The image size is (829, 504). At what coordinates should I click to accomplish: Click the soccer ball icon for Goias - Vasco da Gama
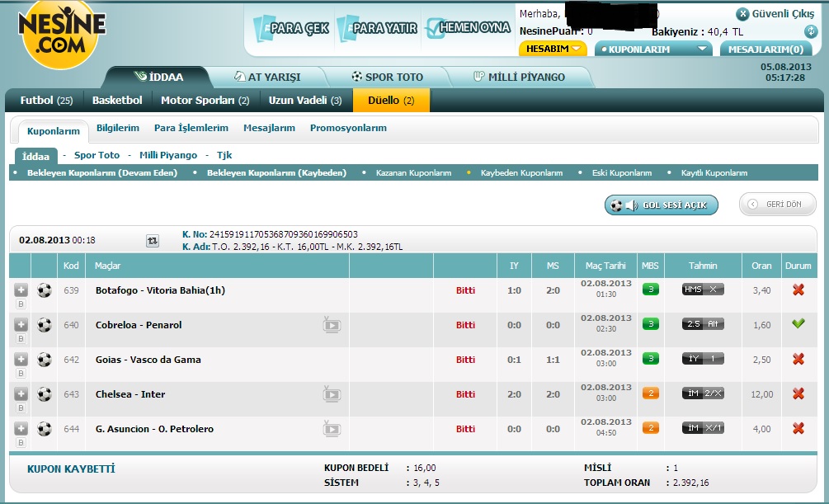[x=45, y=360]
